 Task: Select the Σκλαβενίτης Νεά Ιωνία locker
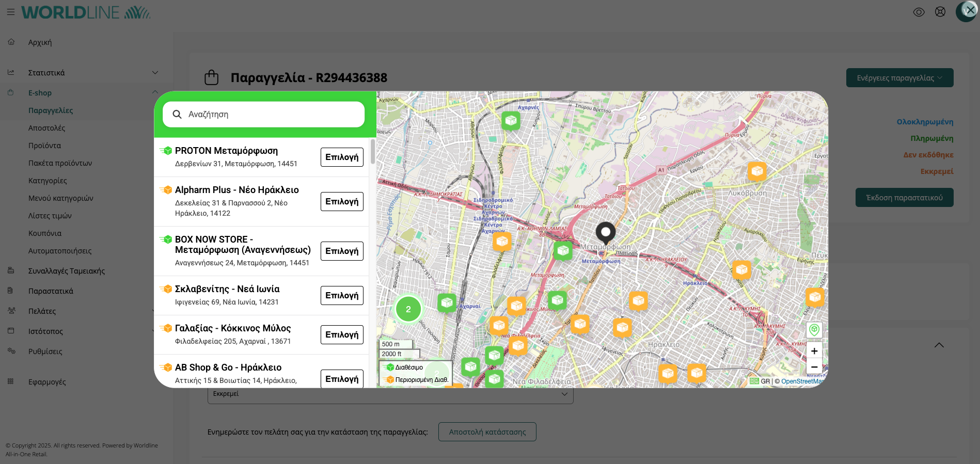coord(341,295)
